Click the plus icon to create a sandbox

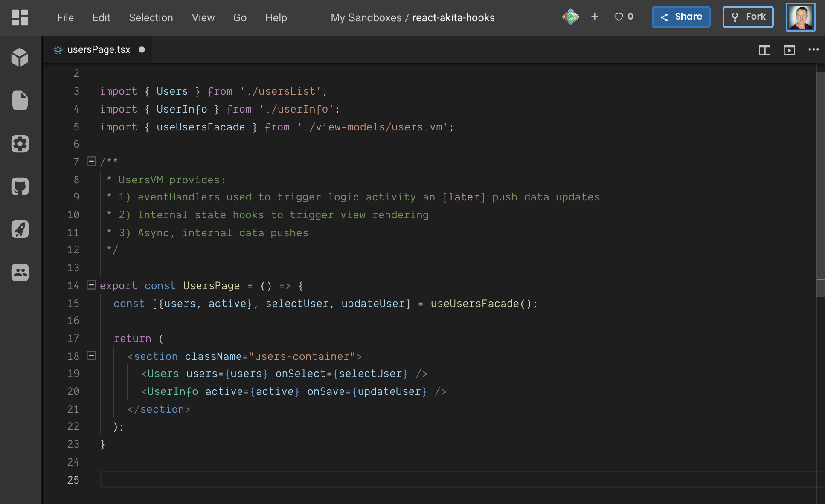click(595, 17)
